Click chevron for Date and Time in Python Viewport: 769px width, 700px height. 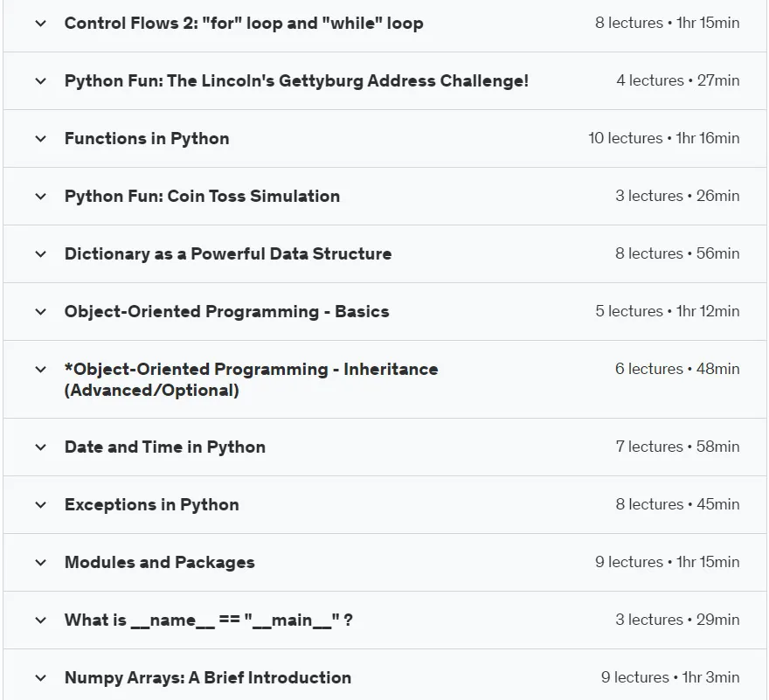point(41,447)
